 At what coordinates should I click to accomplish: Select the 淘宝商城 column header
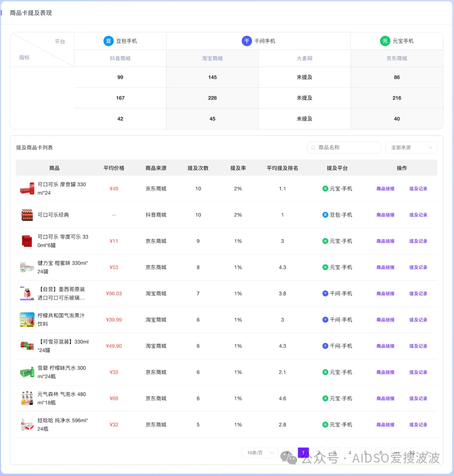pos(212,58)
